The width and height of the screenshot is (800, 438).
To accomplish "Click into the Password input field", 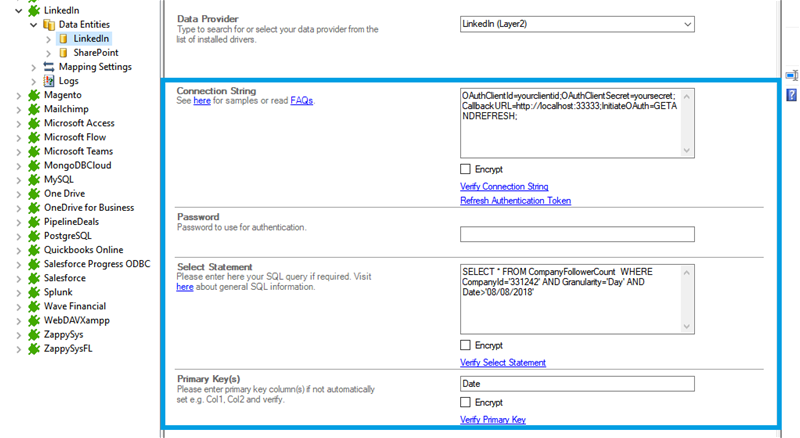I will (577, 234).
